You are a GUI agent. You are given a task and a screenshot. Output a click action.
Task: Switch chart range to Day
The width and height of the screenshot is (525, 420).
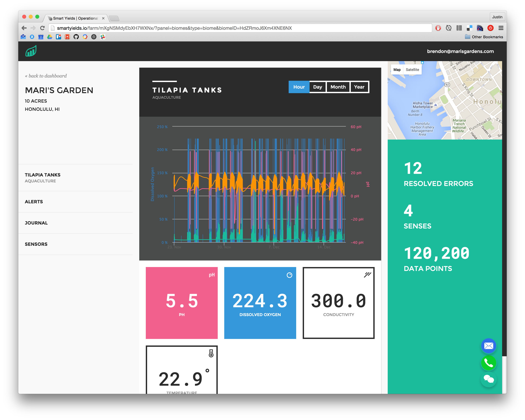(317, 87)
